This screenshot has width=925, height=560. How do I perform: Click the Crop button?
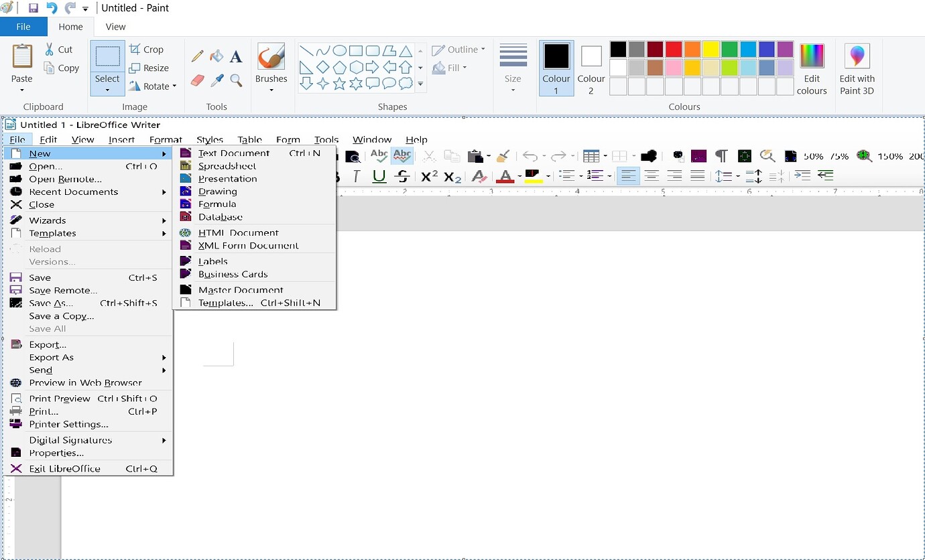(x=147, y=50)
